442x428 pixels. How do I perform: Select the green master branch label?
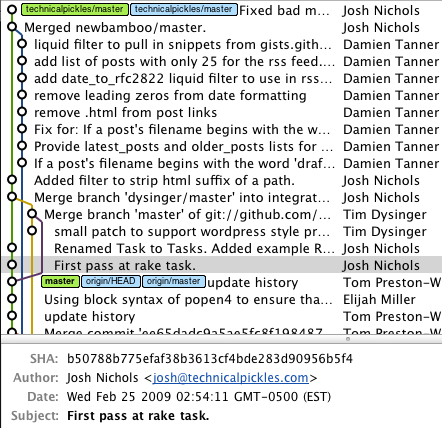click(60, 281)
